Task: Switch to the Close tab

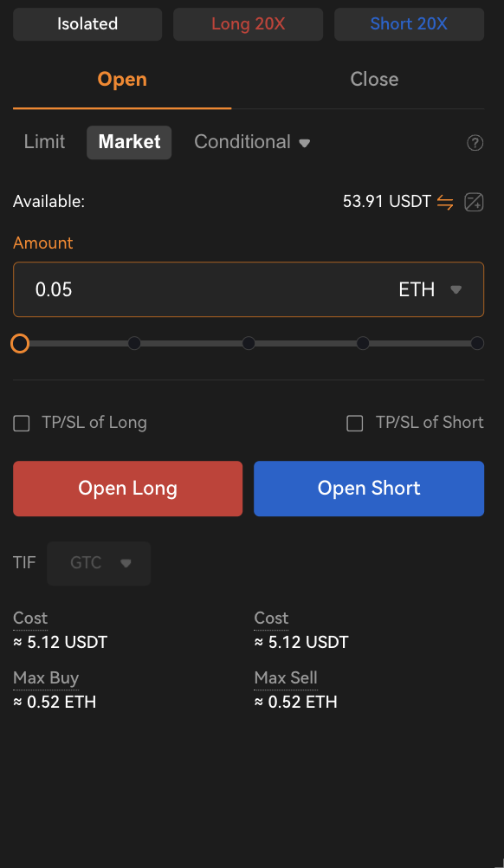Action: 374,79
